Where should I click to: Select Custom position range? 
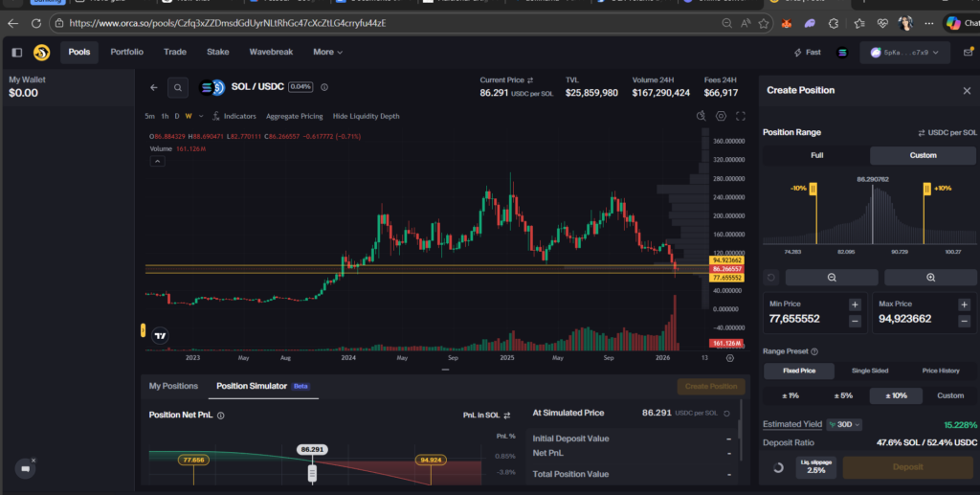coord(923,156)
